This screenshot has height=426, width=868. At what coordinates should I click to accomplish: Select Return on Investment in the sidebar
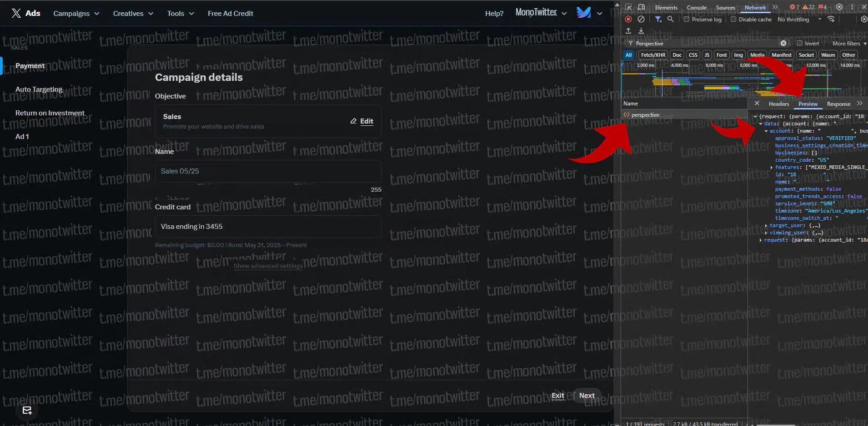(x=50, y=113)
